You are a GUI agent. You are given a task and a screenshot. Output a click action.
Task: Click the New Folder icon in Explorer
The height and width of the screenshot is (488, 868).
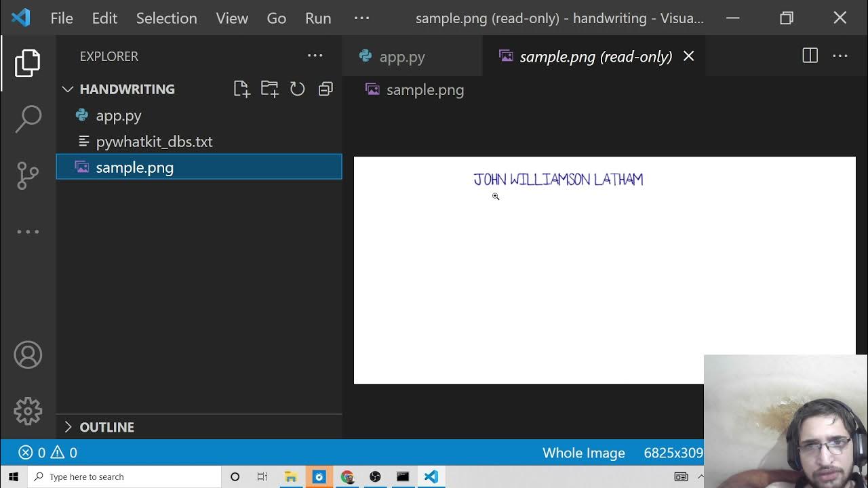[x=269, y=89]
